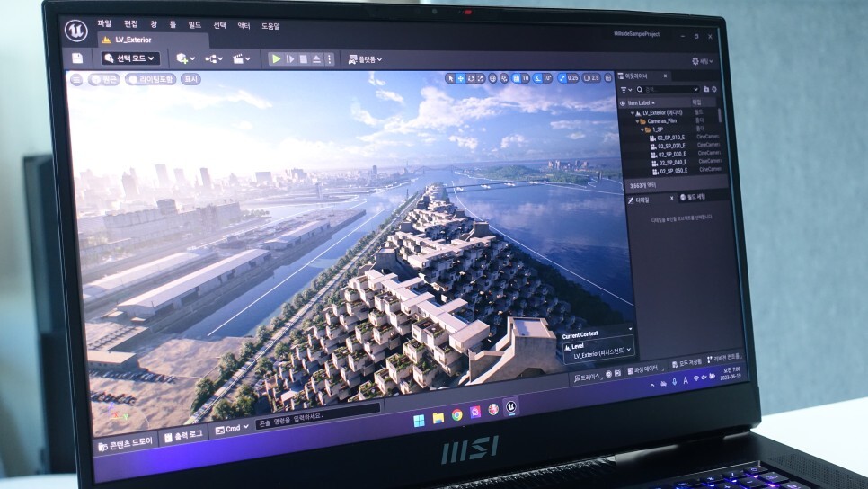Open the 도움말 menu
Image resolution: width=868 pixels, height=489 pixels.
(270, 27)
